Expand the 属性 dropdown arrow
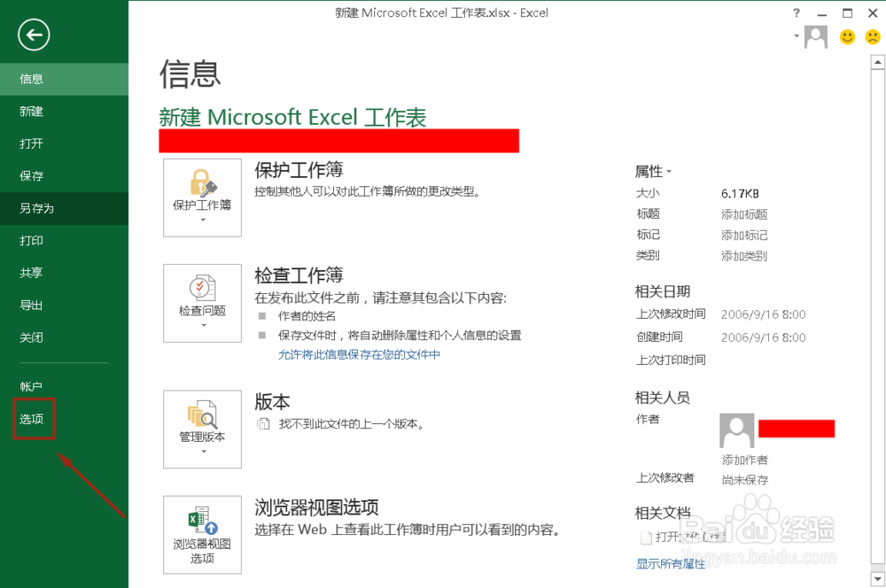 669,171
